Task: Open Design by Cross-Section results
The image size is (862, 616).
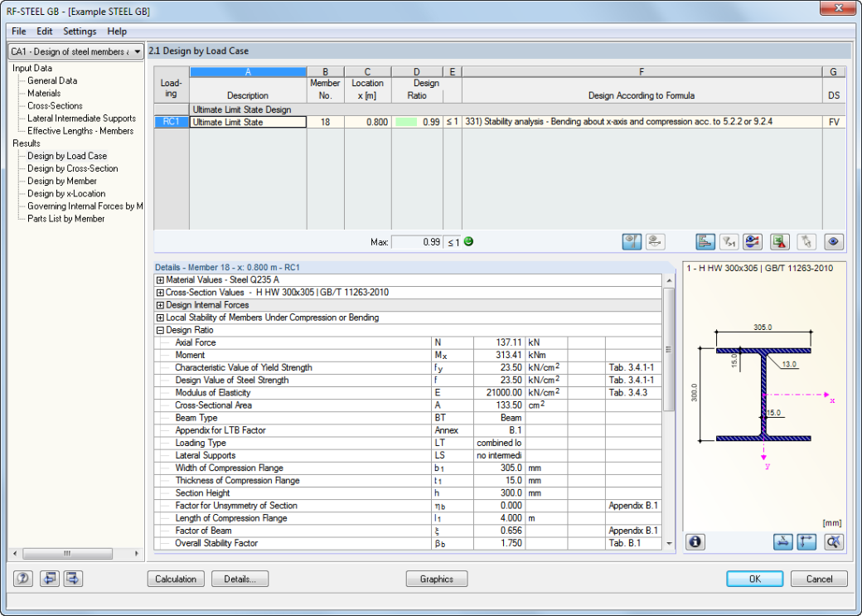Action: pos(73,169)
